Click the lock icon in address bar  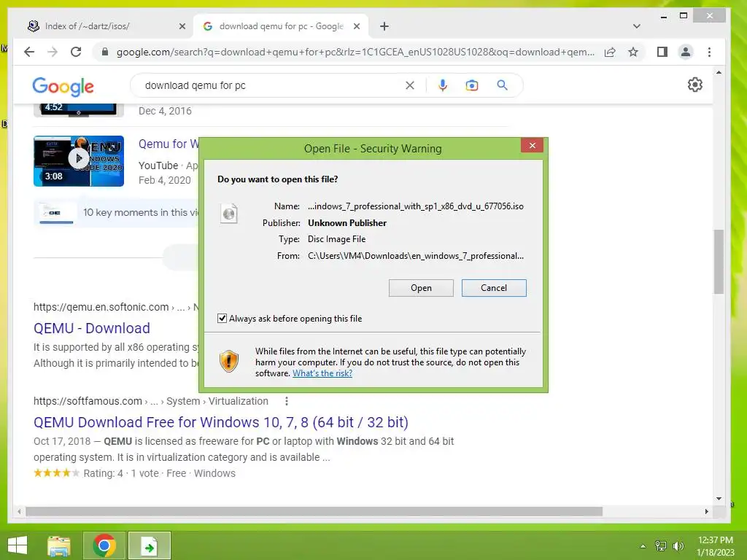coord(105,52)
